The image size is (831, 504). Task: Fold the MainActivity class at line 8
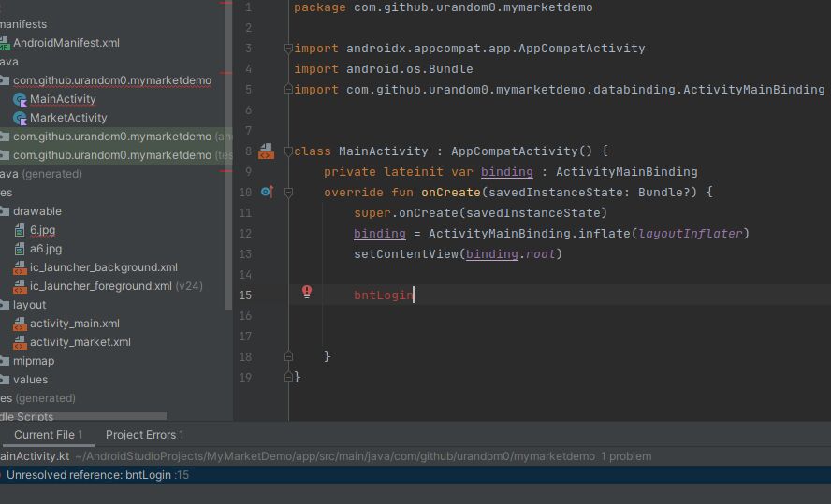(x=288, y=151)
